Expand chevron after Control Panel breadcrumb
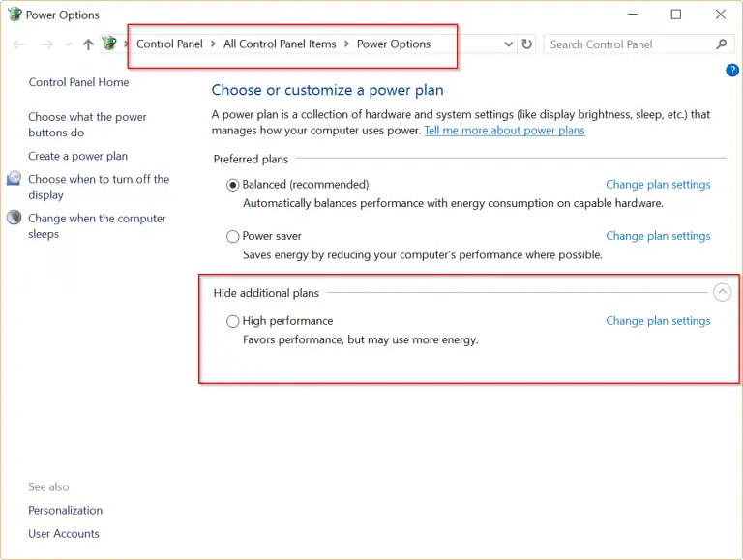 click(x=213, y=44)
